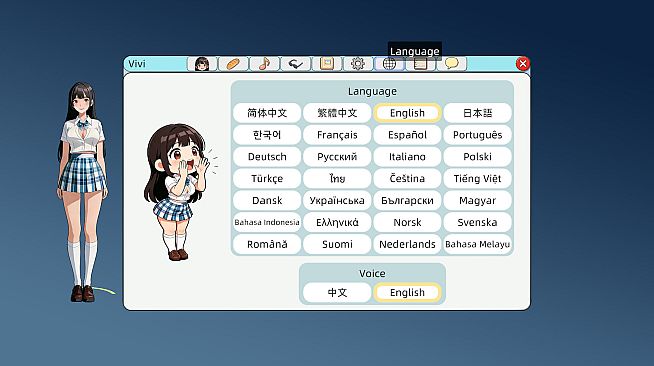Select the globe Language tab
The width and height of the screenshot is (654, 366).
[x=389, y=64]
